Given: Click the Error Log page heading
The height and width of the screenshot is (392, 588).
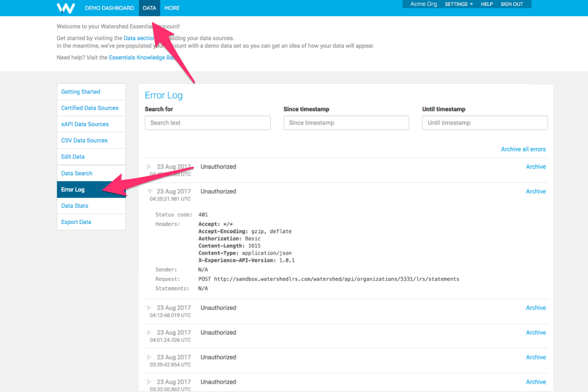Looking at the screenshot, I should 164,96.
